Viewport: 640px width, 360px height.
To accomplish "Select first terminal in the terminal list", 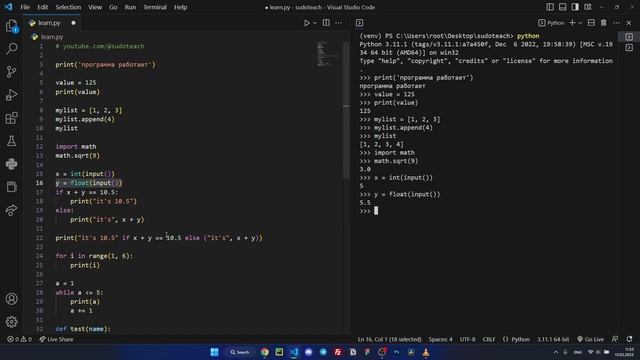I will pyautogui.click(x=629, y=37).
